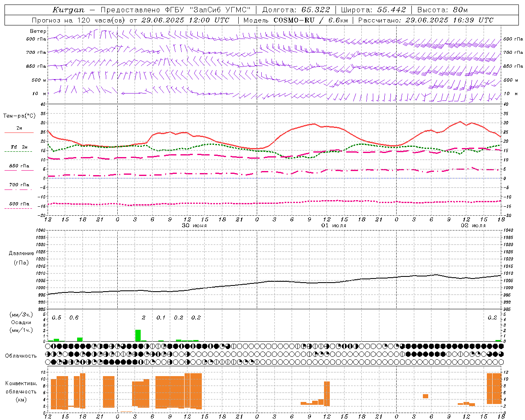Click the 'Давление' pressure panel label

[21, 253]
